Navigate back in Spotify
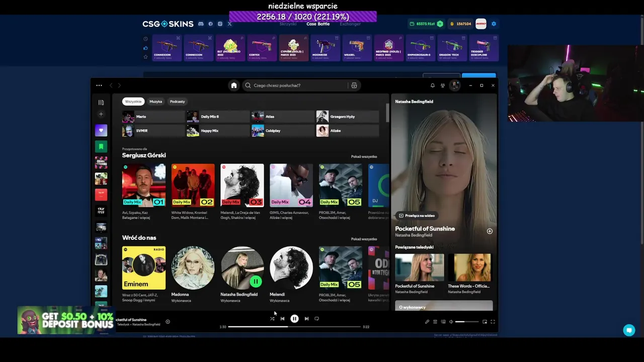Viewport: 644px width, 362px height. pos(111,85)
